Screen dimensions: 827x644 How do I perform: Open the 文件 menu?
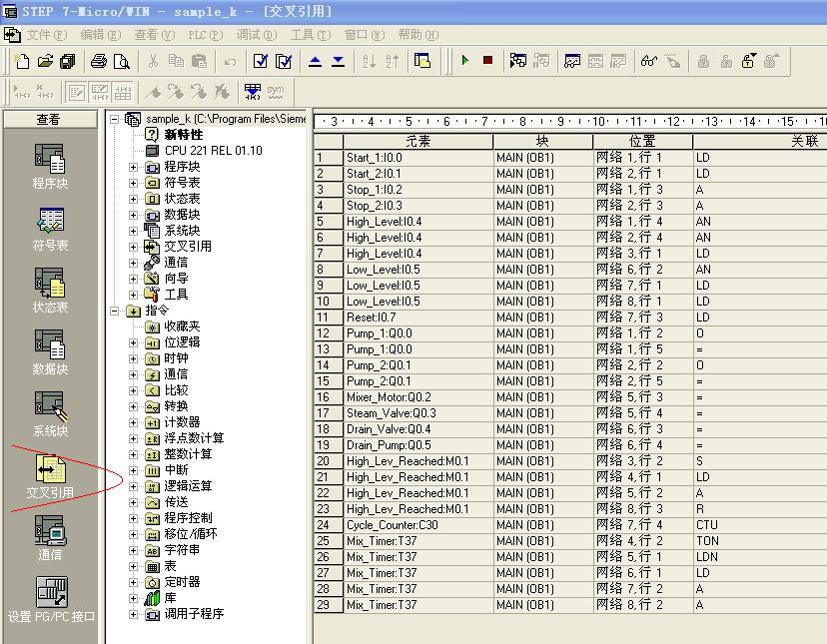coord(46,34)
